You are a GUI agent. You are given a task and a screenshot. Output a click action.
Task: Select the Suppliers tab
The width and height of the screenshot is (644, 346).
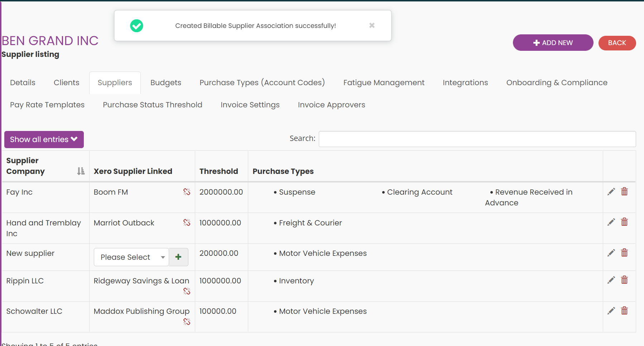coord(115,83)
